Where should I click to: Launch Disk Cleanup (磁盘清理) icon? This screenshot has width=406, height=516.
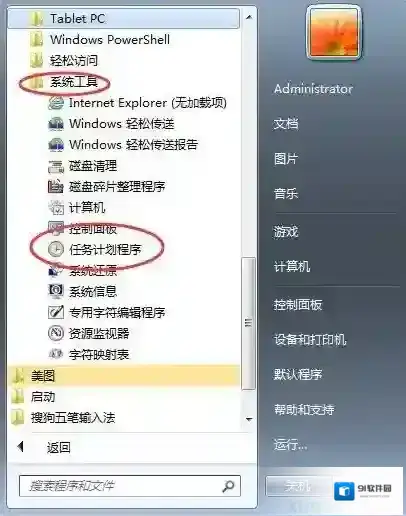pos(56,166)
